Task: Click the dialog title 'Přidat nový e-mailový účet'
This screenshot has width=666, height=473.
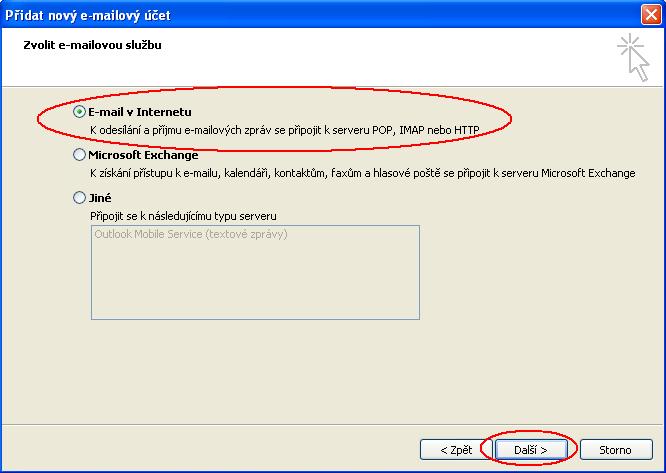Action: [x=88, y=15]
